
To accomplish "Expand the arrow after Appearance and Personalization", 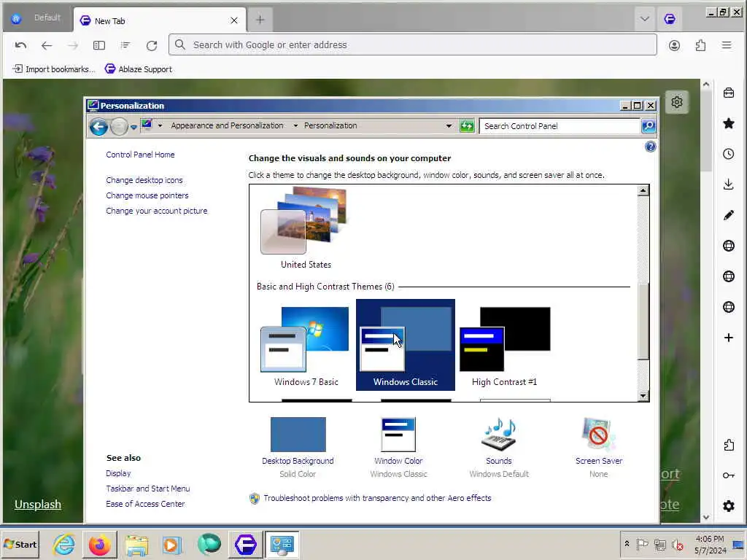I will 295,125.
